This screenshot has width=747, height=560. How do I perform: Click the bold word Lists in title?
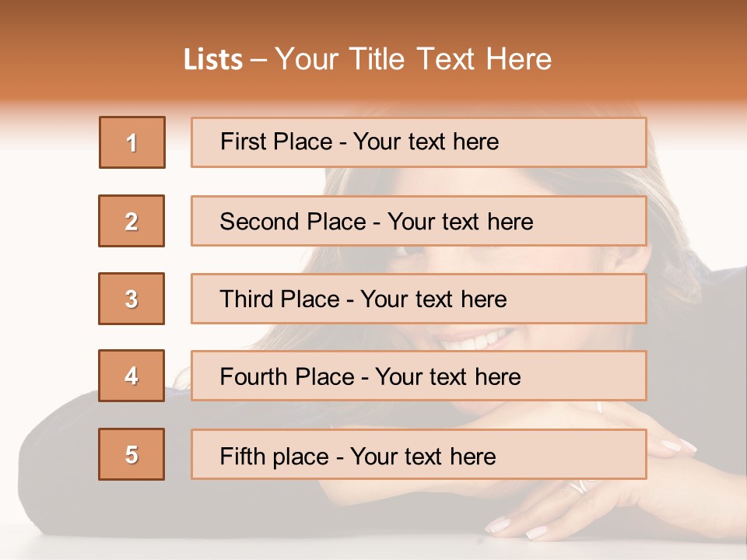(213, 60)
